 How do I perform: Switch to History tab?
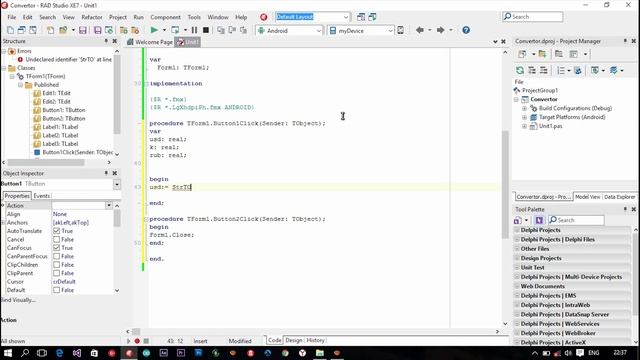click(x=316, y=340)
